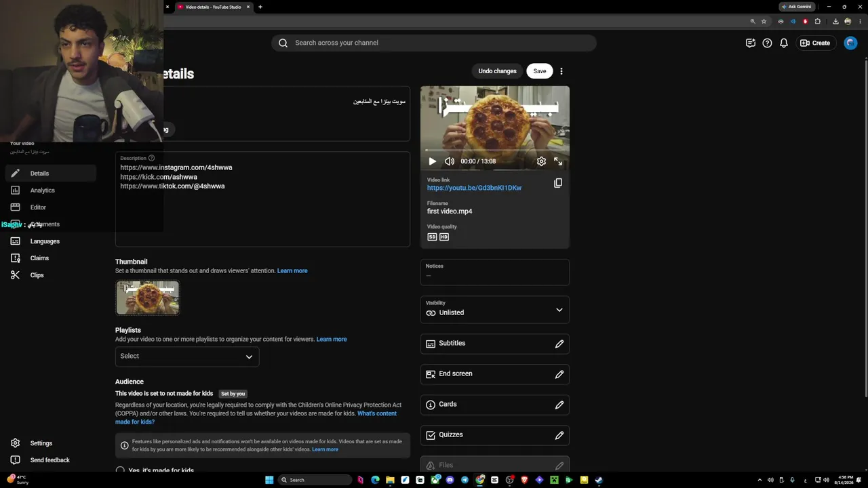
Task: Click the Create button
Action: 815,43
